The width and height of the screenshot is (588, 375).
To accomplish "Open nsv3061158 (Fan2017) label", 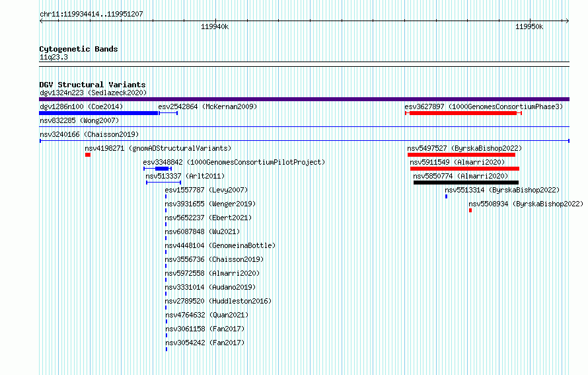I will click(x=205, y=329).
